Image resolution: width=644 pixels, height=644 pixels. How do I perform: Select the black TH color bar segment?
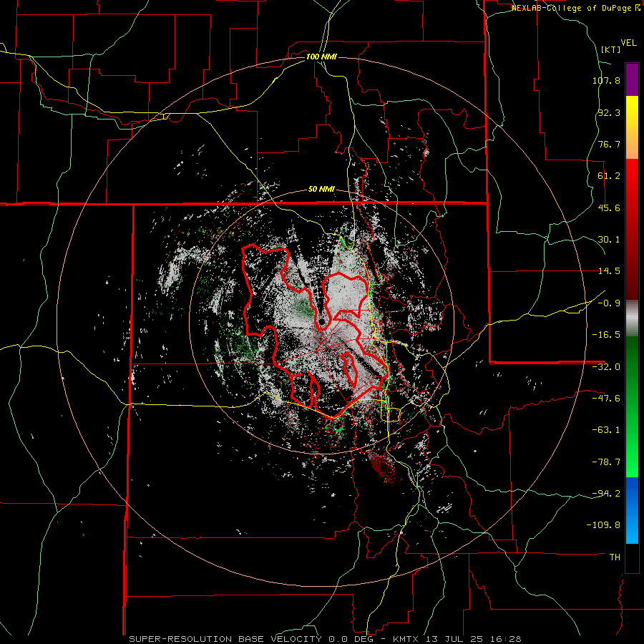[x=632, y=557]
